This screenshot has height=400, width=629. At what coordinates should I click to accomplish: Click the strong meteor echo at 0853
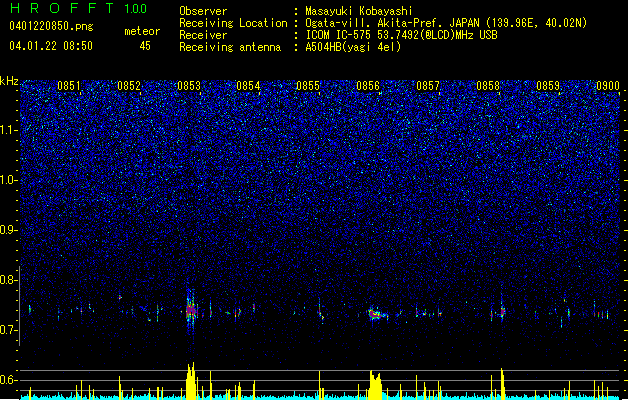(191, 311)
